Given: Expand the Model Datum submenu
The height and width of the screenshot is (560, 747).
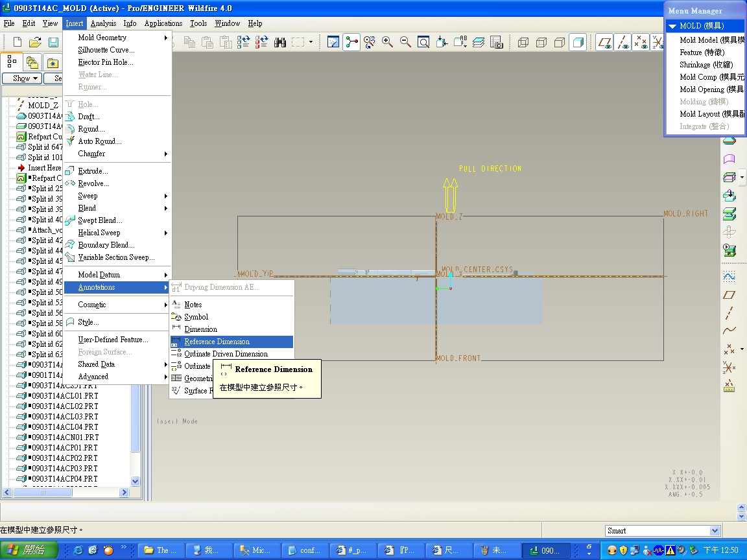Looking at the screenshot, I should coord(117,275).
